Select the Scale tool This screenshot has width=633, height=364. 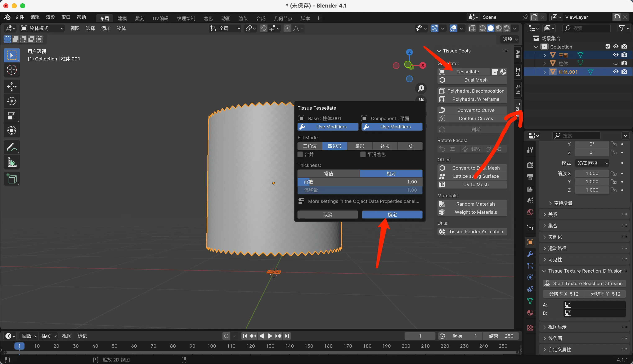(x=12, y=116)
